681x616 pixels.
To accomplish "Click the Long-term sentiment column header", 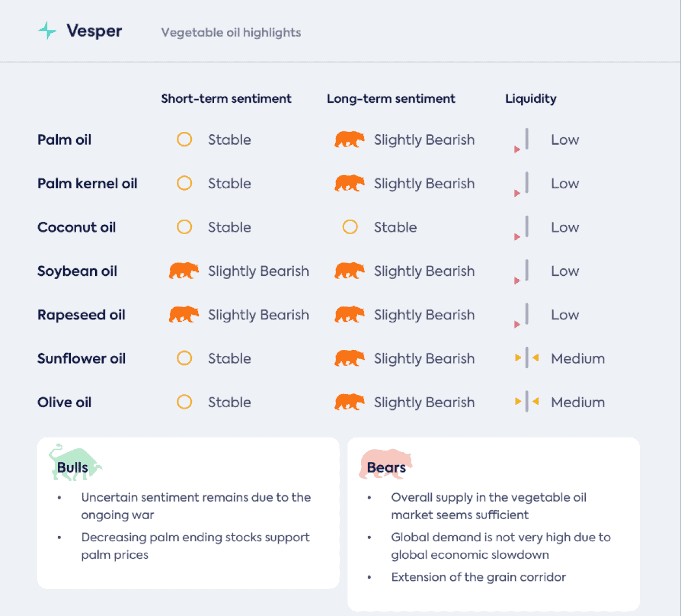I will pyautogui.click(x=391, y=98).
